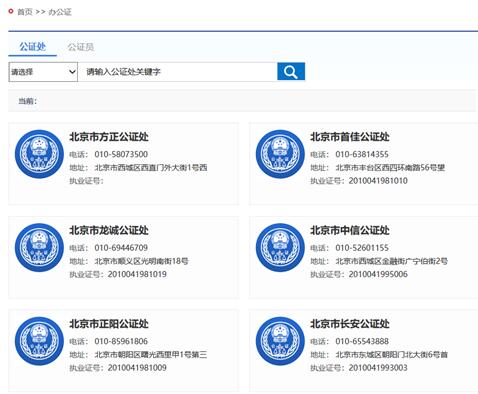Open 北京市中信公证处 title link
Image resolution: width=478 pixels, height=394 pixels.
pyautogui.click(x=350, y=230)
